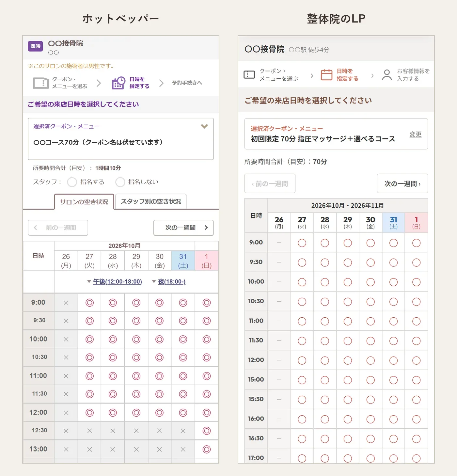The image size is (457, 476).
Task: Select the 15:00 slot on 31 (土) in 整体院のLP
Action: [x=394, y=380]
